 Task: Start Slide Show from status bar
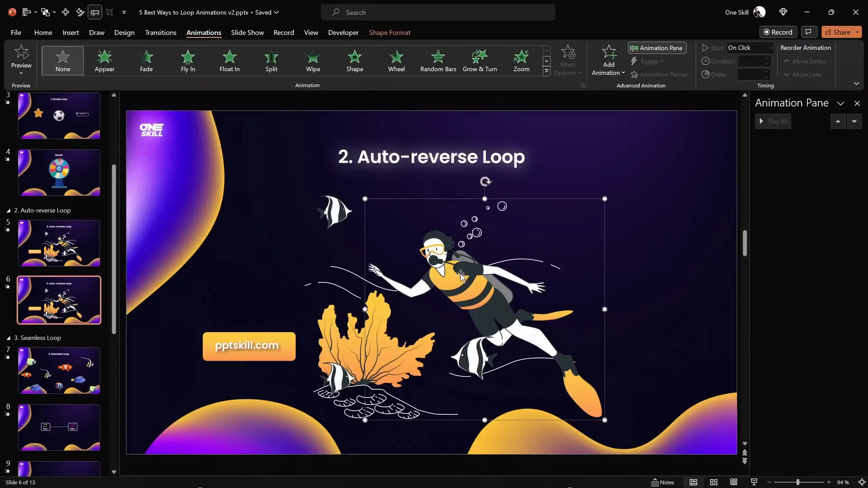(x=754, y=482)
